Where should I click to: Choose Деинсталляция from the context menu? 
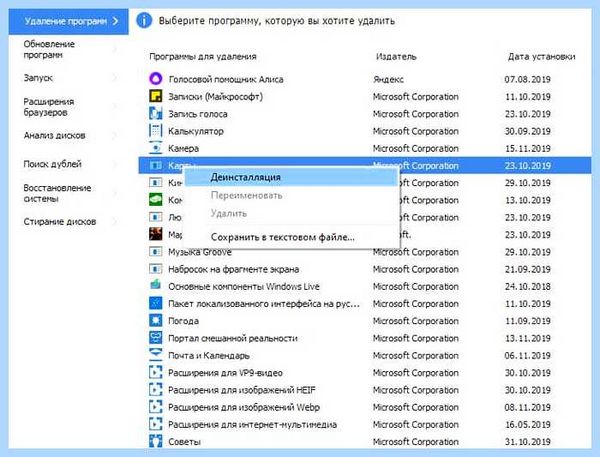click(290, 177)
